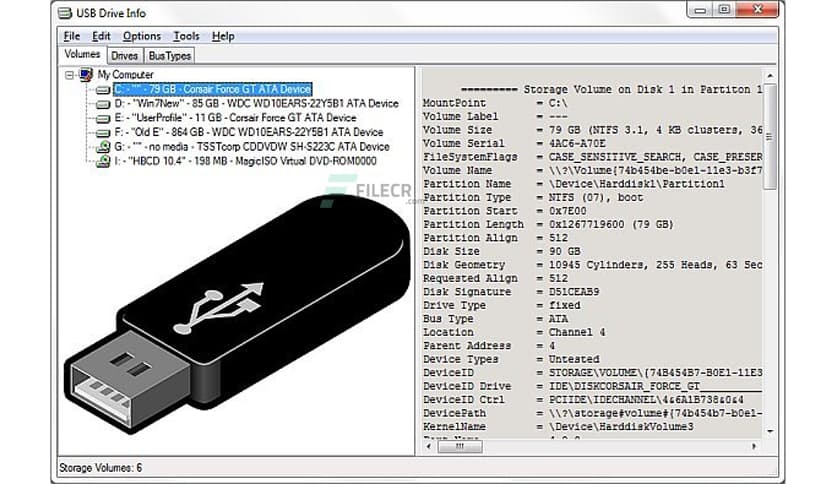The image size is (836, 484).
Task: Click the Storage Volume on Disk 1 header
Action: [x=612, y=90]
